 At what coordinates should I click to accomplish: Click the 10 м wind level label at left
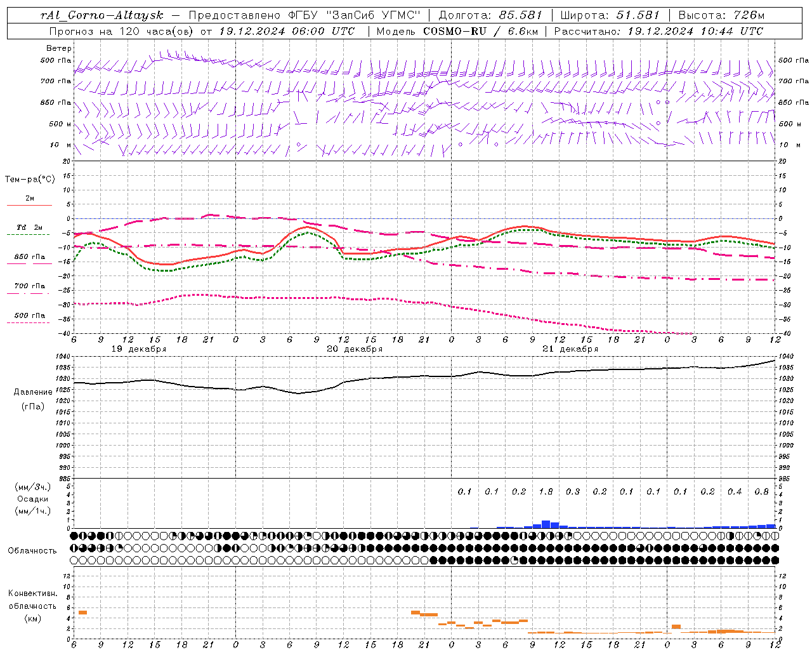(x=60, y=145)
